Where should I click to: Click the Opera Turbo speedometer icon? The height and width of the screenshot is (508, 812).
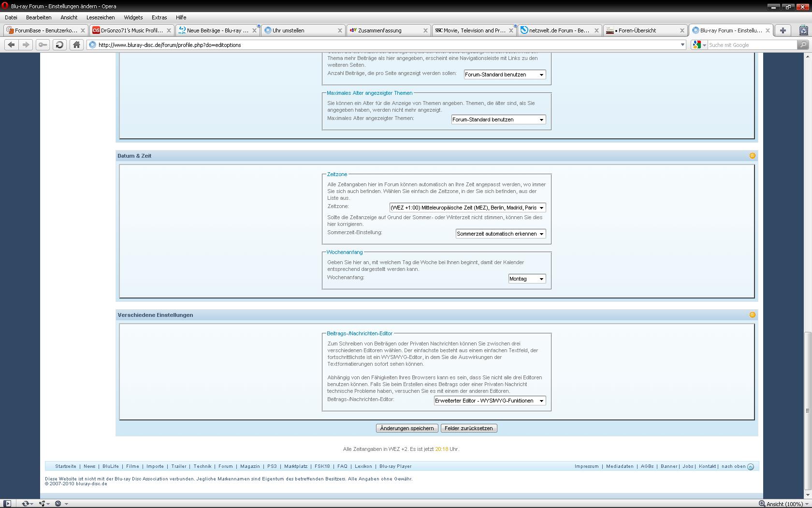58,503
